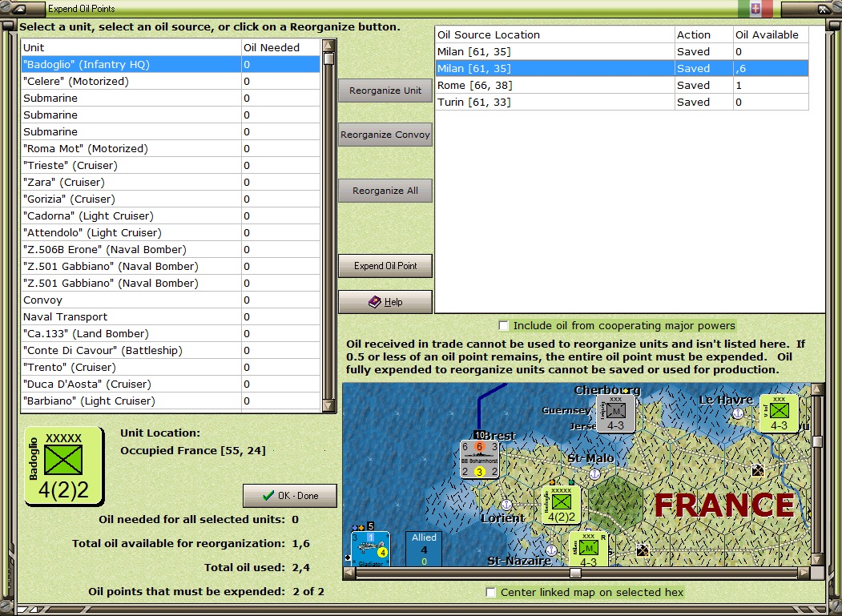Image resolution: width=842 pixels, height=616 pixels.
Task: Select the Naval Transport unit row
Action: (x=171, y=317)
